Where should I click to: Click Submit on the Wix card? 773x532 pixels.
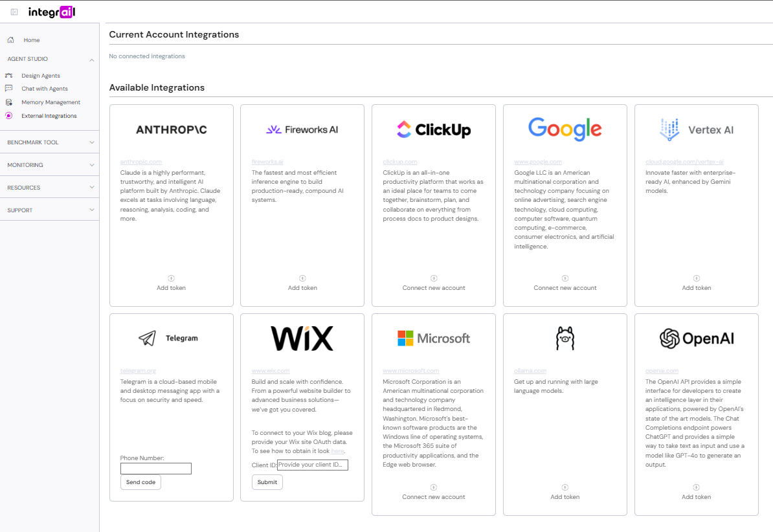click(x=267, y=482)
